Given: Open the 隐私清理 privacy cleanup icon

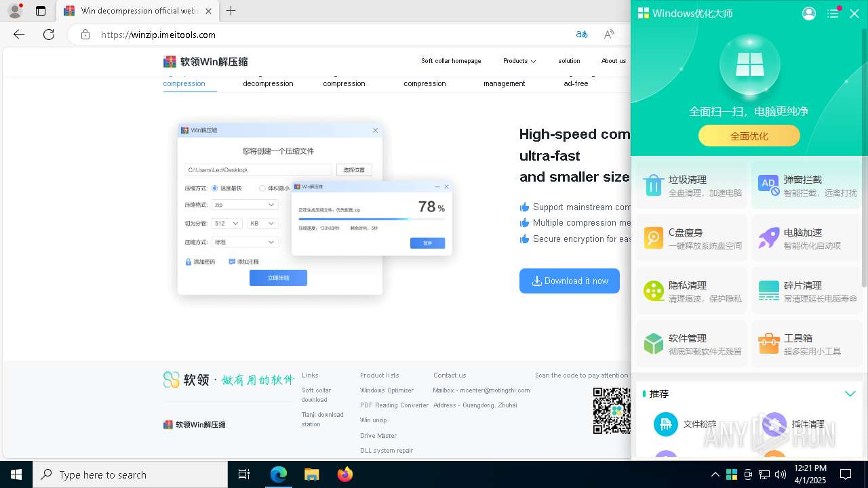Looking at the screenshot, I should pos(653,291).
